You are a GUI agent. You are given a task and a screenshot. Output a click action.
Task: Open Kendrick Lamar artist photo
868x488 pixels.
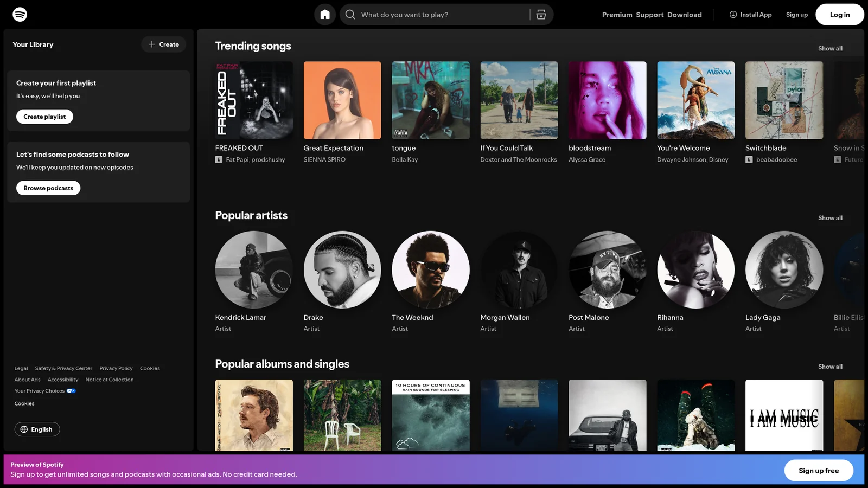click(x=254, y=270)
